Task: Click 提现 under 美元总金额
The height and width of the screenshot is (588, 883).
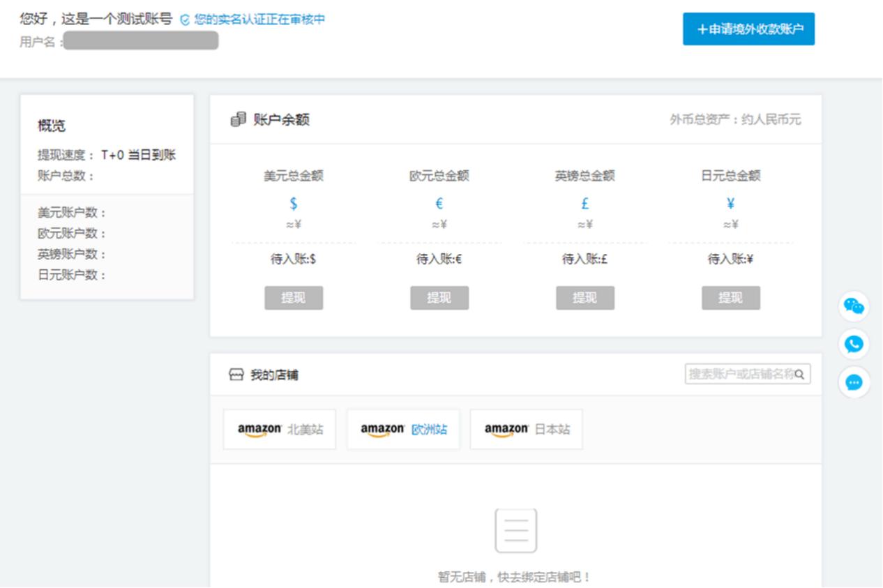Action: 294,297
